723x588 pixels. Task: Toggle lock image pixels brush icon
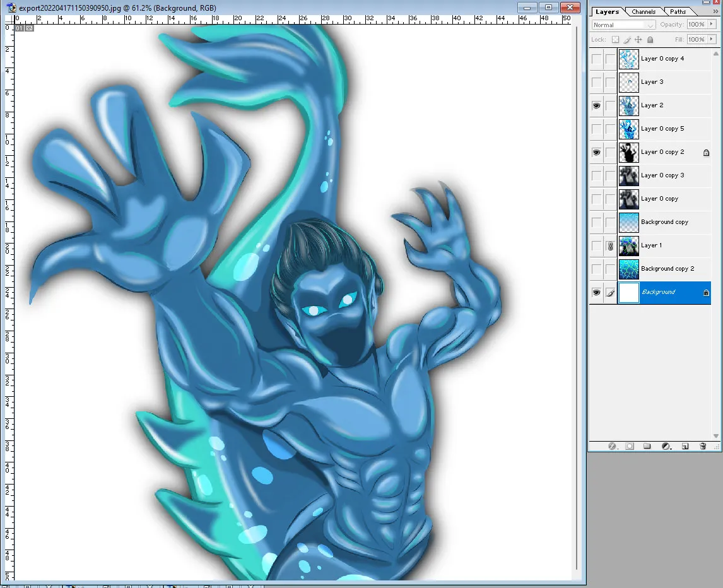click(627, 40)
